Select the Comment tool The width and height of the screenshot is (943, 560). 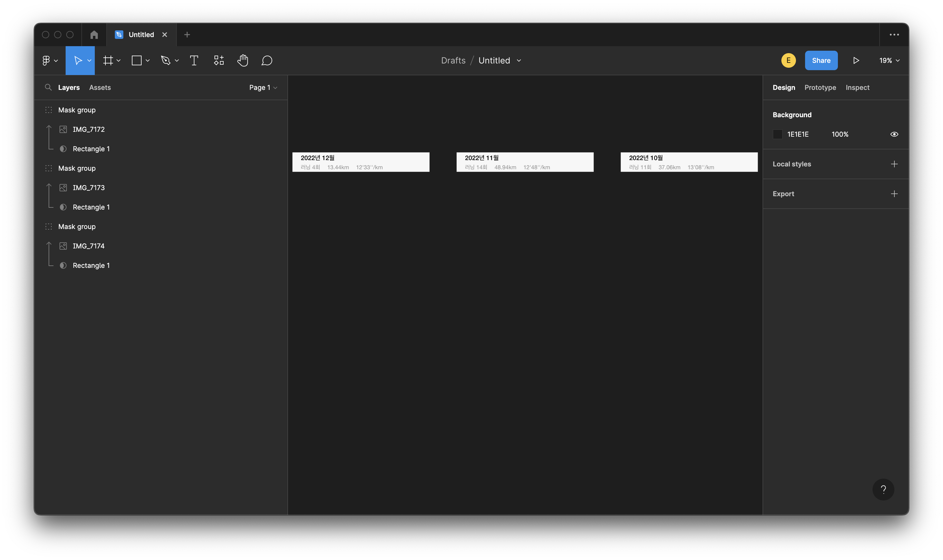pos(267,60)
